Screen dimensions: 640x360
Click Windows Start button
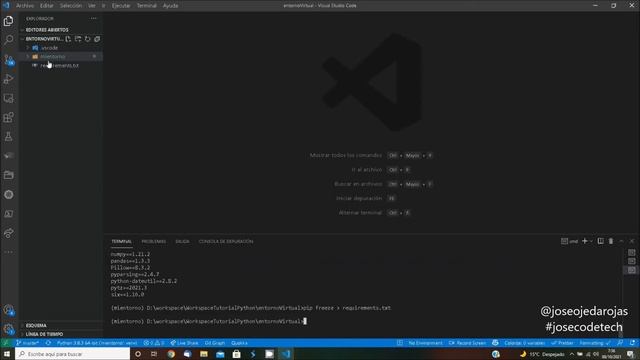click(x=7, y=354)
